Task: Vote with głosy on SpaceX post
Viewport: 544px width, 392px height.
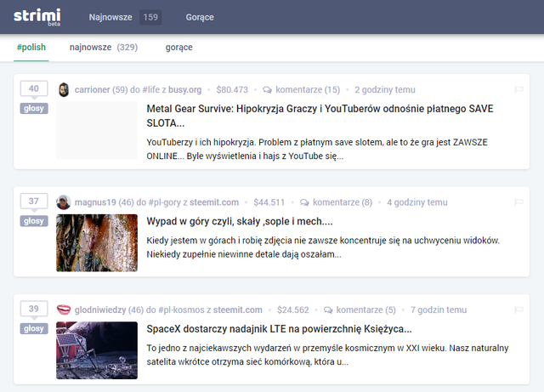Action: coord(34,328)
